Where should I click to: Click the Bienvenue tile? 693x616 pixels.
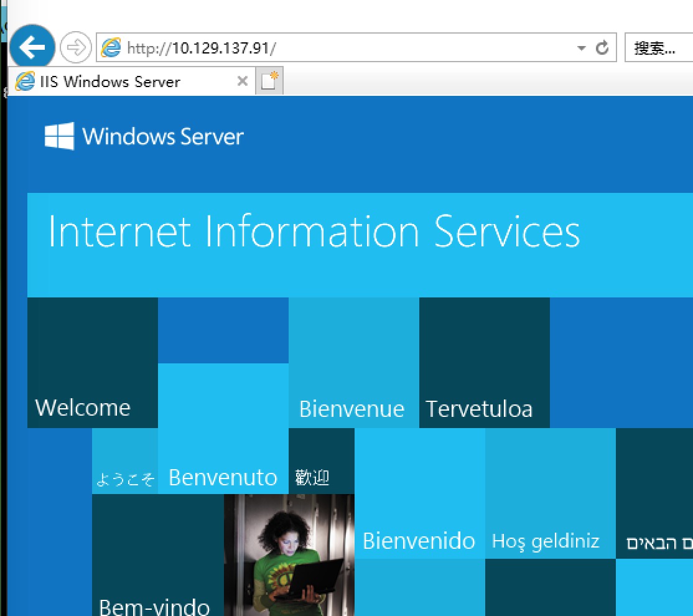pyautogui.click(x=354, y=363)
